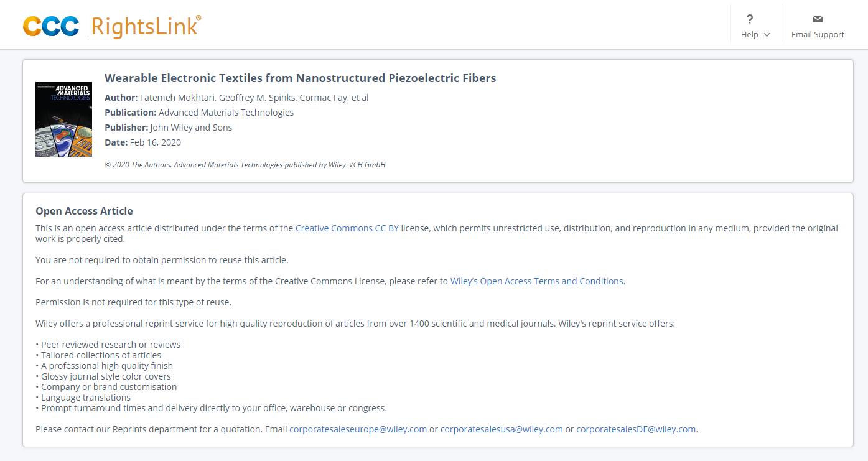This screenshot has height=461, width=868.
Task: Click the CCC logo icon
Action: [x=51, y=26]
